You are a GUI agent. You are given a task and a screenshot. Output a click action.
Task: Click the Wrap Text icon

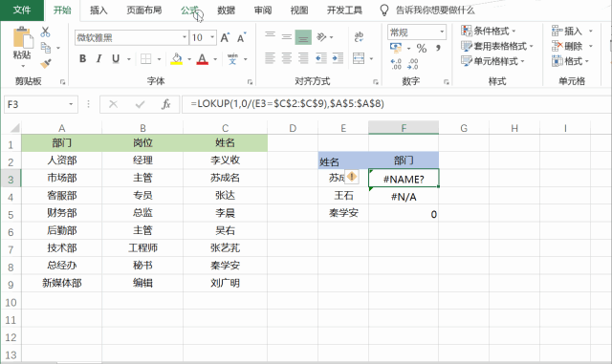[359, 37]
